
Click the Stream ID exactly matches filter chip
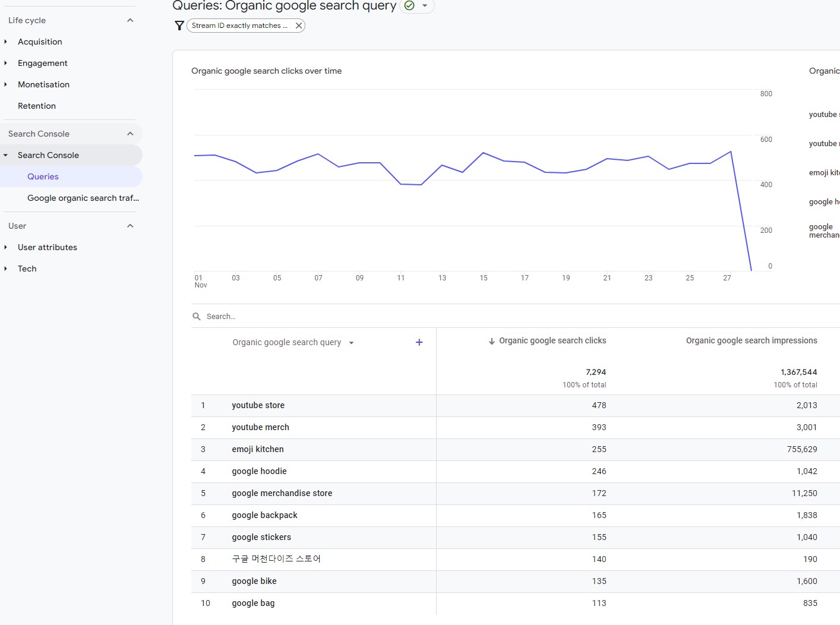point(239,26)
